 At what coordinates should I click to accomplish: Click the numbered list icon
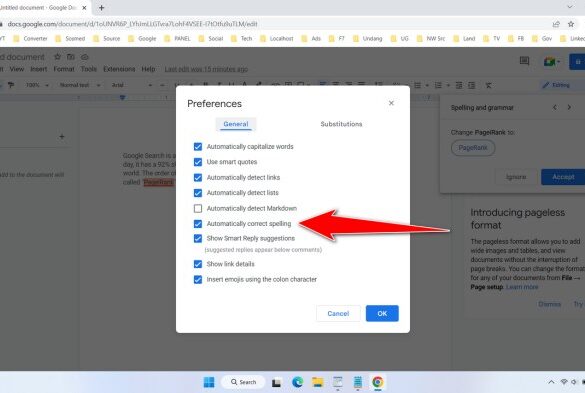tap(438, 85)
